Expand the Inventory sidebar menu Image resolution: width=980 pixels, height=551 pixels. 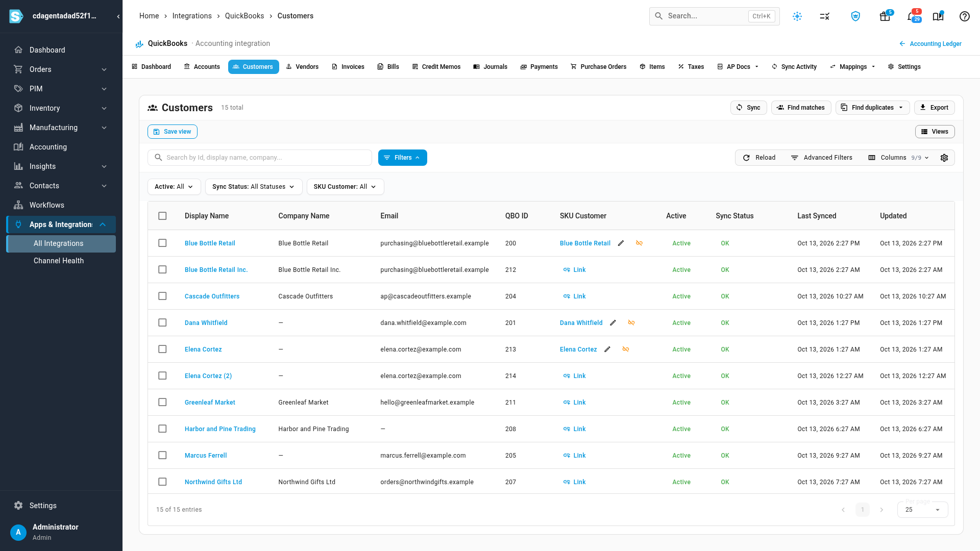tap(61, 108)
